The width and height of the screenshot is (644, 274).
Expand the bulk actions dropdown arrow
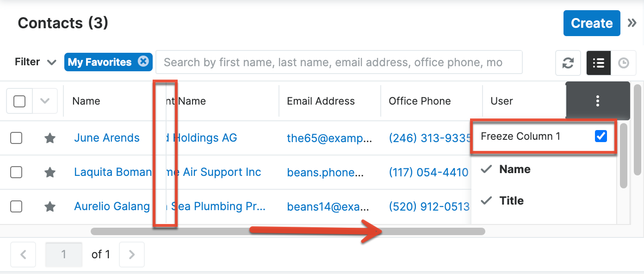(45, 101)
